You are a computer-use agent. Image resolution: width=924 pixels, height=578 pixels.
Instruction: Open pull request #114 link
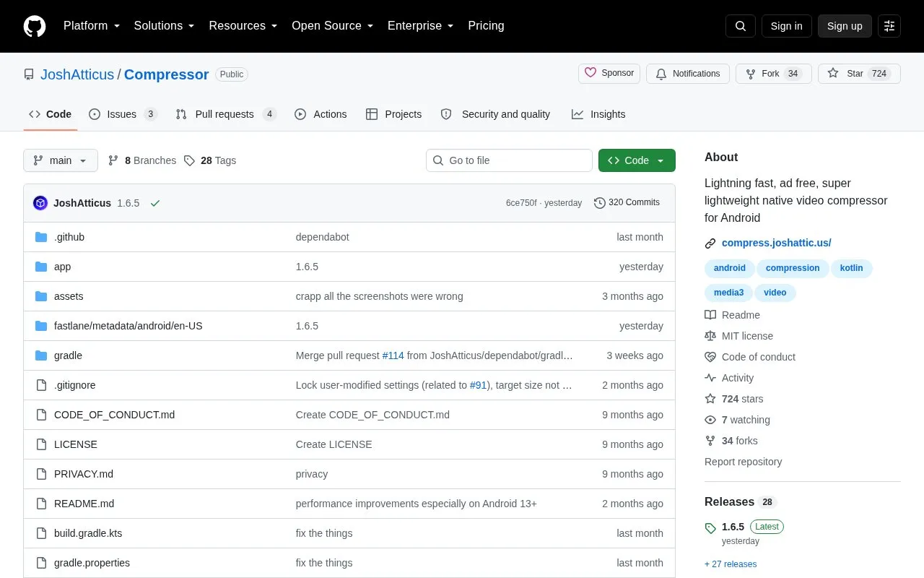393,355
